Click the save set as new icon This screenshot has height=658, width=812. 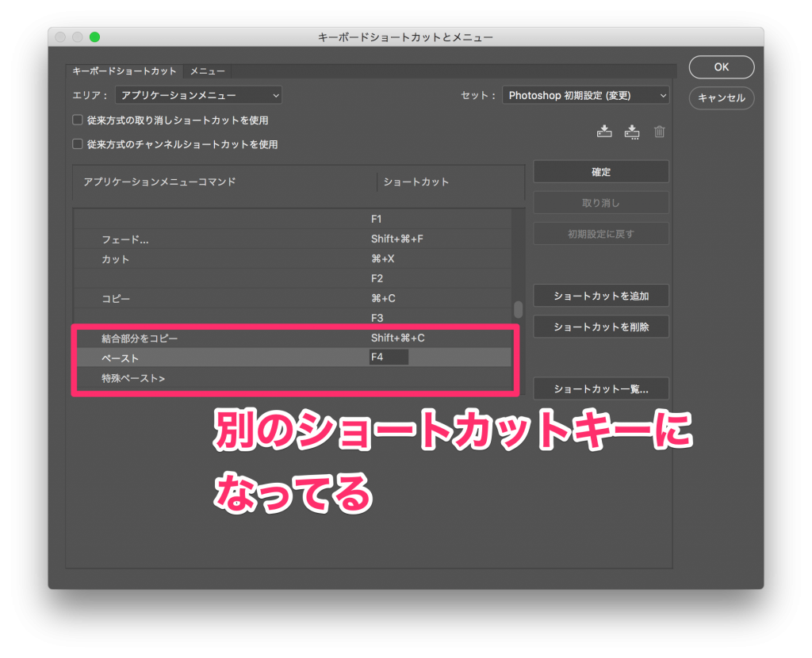632,132
